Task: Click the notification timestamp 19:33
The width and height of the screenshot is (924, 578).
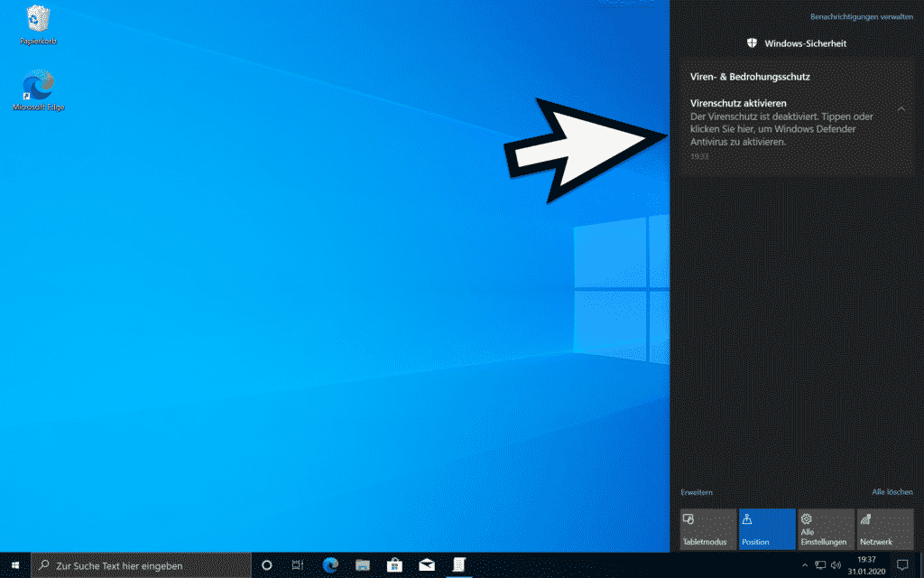Action: pos(699,157)
